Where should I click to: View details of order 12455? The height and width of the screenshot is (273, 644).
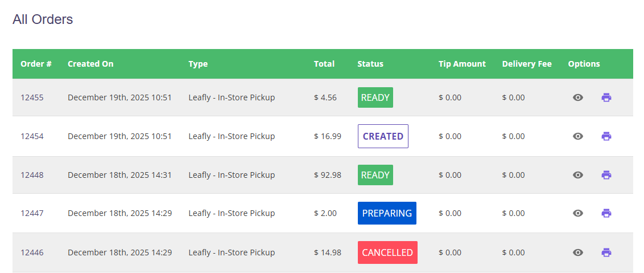(578, 97)
